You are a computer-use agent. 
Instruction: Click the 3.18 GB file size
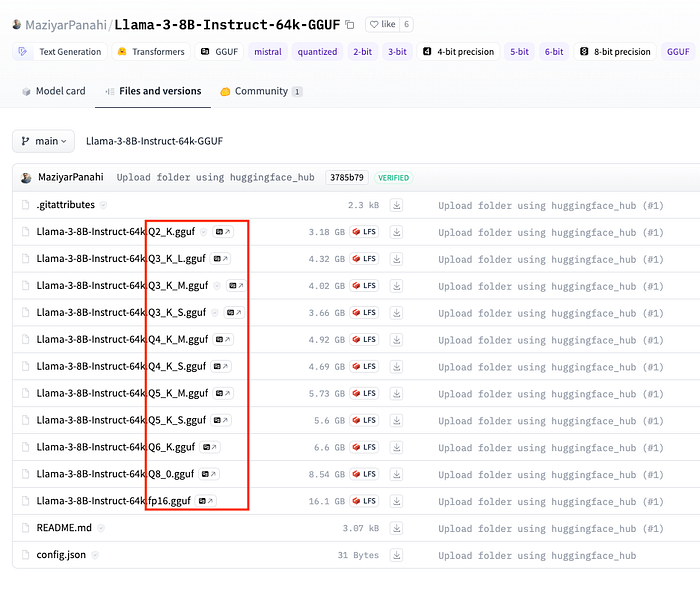click(327, 232)
